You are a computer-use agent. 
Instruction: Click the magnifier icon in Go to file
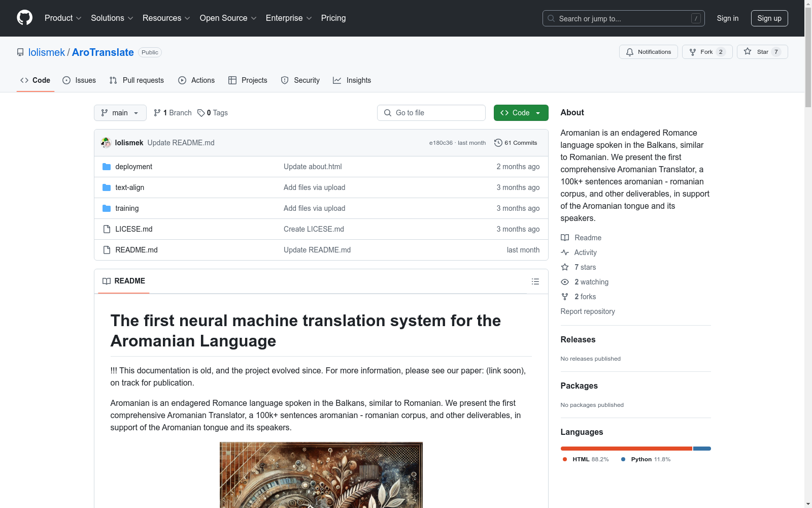tap(388, 113)
